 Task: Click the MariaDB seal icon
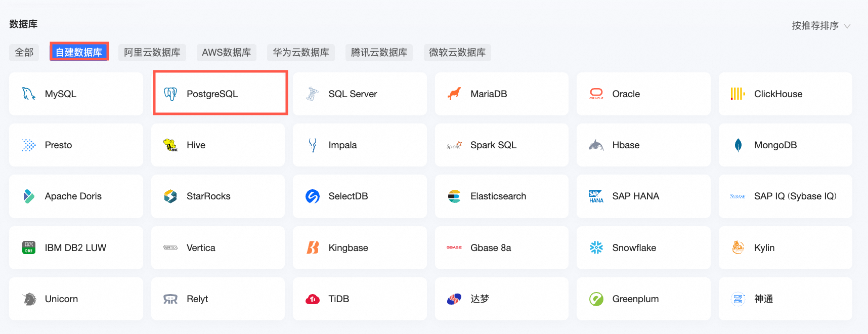click(x=454, y=94)
